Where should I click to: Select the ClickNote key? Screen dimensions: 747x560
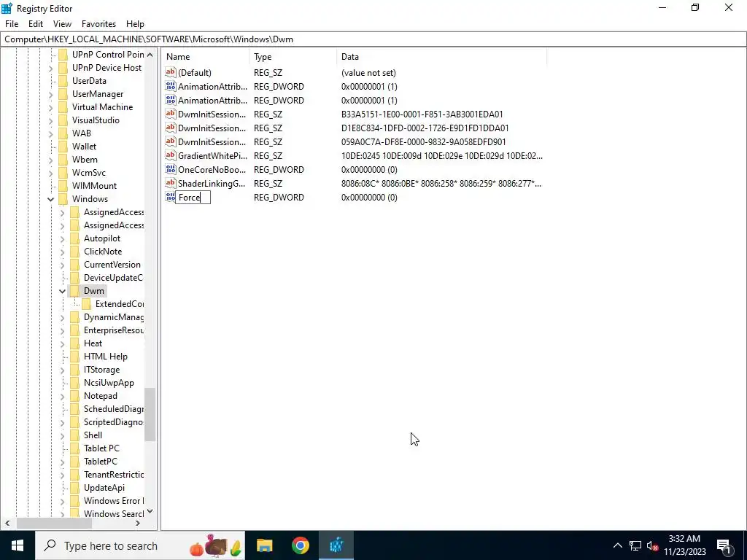tap(102, 252)
